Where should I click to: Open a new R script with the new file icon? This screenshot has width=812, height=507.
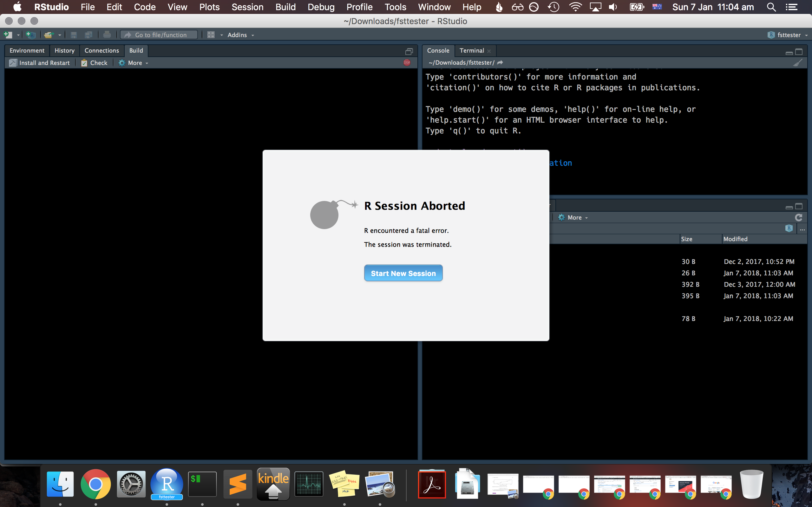[x=8, y=35]
